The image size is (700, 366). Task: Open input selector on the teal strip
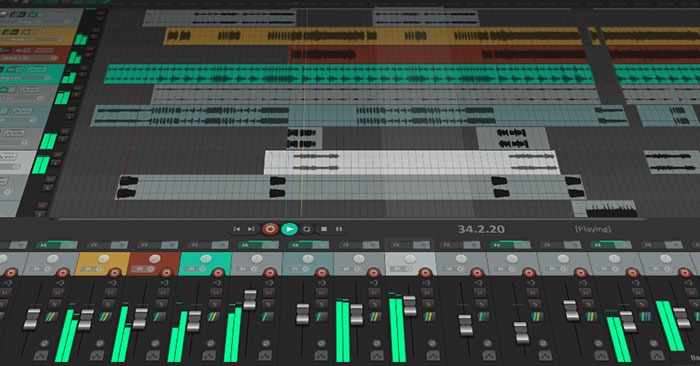click(x=194, y=269)
